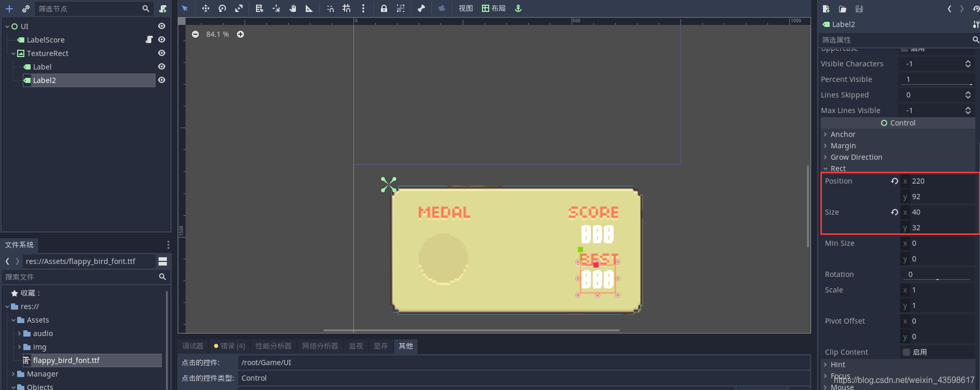
Task: Zoom in with plus button
Action: pos(240,34)
